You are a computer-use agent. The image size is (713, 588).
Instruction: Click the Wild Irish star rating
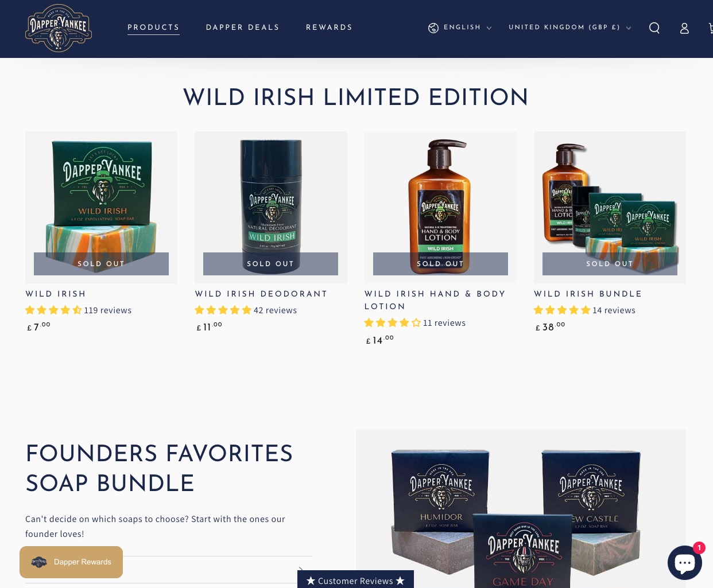click(x=53, y=310)
